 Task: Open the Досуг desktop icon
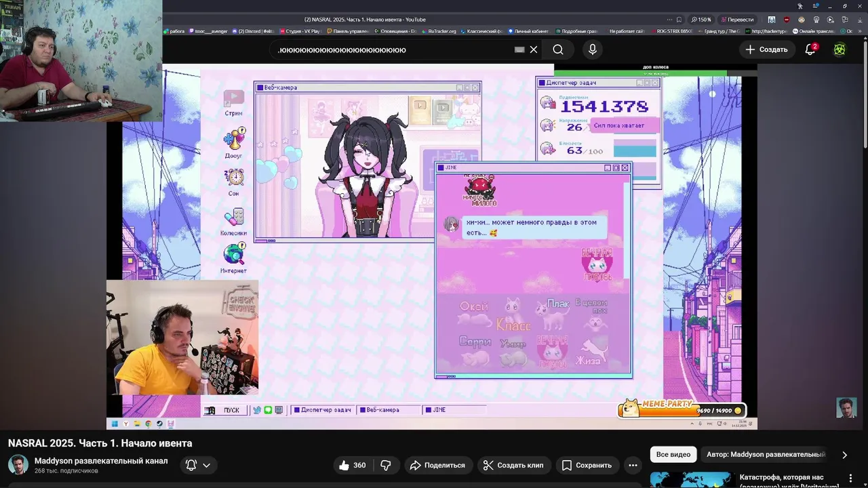click(x=233, y=143)
